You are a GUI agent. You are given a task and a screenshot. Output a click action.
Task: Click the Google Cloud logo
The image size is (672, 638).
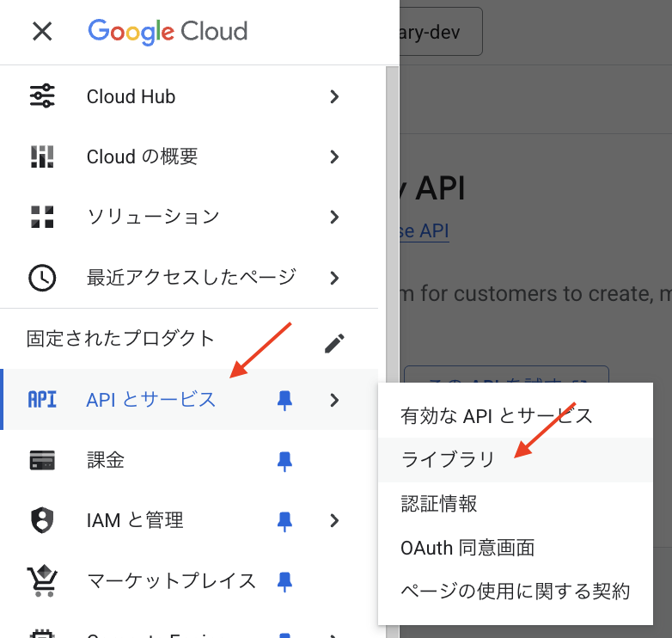(168, 32)
